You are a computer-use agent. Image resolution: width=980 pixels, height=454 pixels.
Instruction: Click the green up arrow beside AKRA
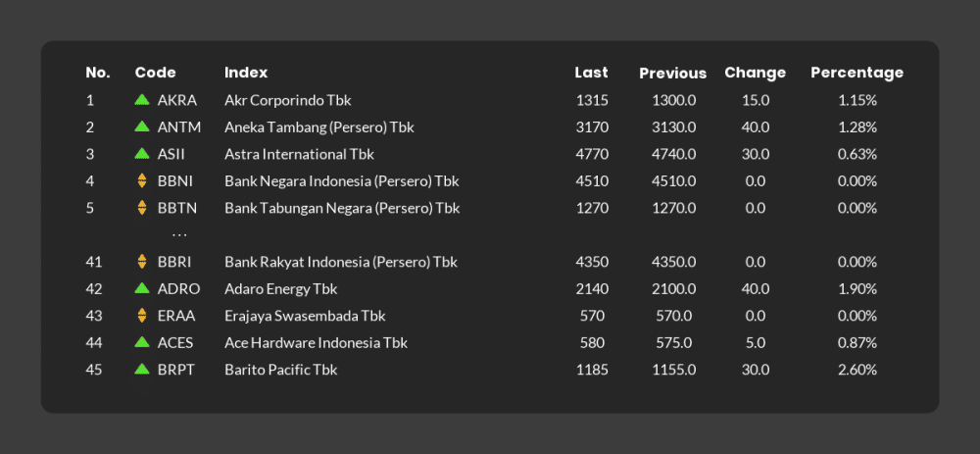pos(142,99)
